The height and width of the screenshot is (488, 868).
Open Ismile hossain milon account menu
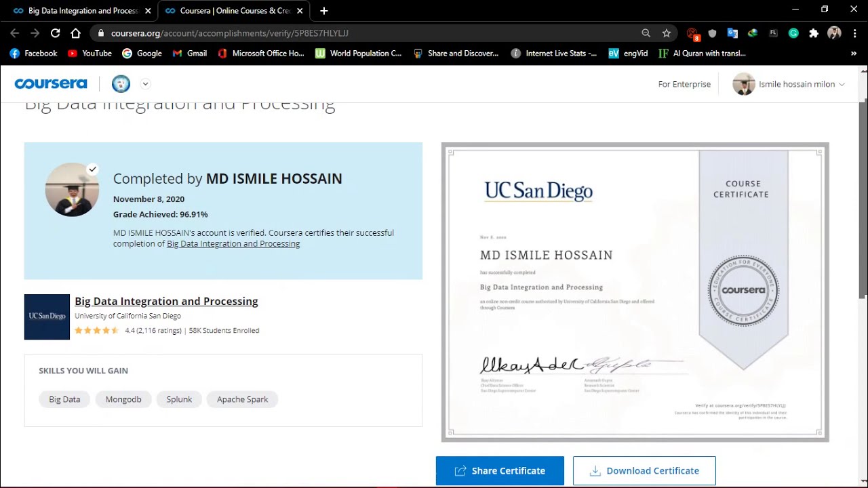click(789, 84)
